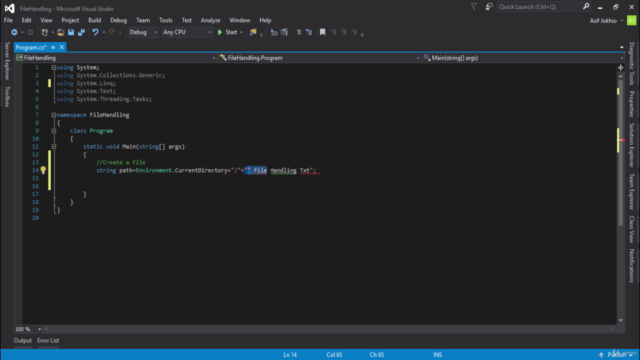The width and height of the screenshot is (640, 360).
Task: Click the Asif Jokhio account name
Action: (603, 20)
